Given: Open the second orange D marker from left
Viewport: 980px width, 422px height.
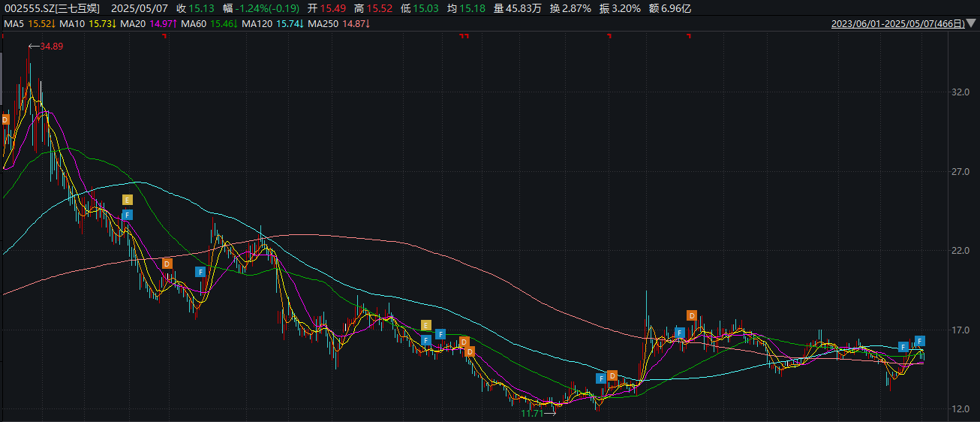Looking at the screenshot, I should pyautogui.click(x=167, y=264).
